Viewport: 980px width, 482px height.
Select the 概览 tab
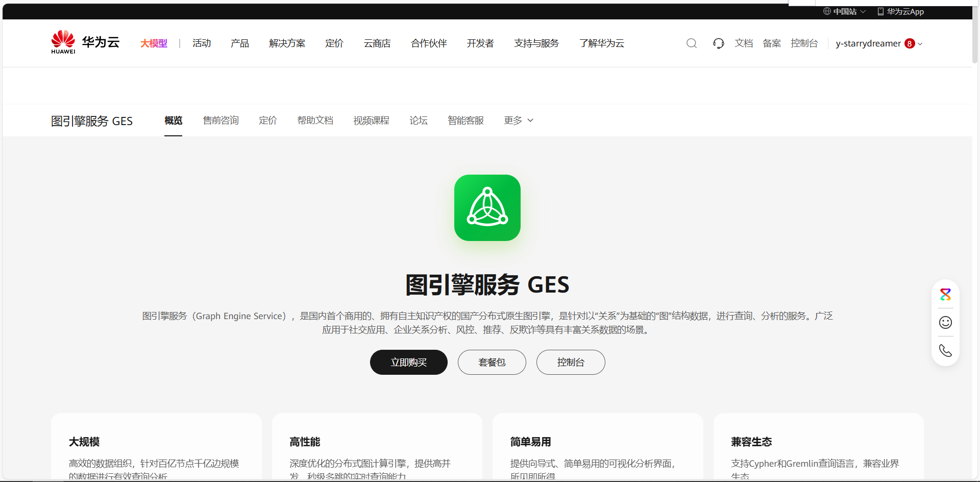pyautogui.click(x=174, y=120)
